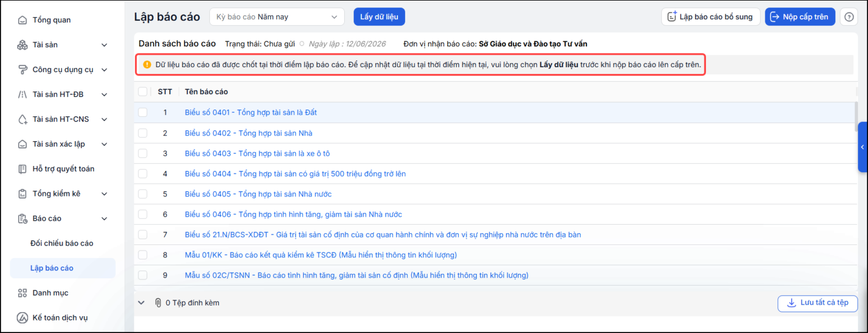Open the Kỳ báo cáo Năm nay dropdown
The width and height of the screenshot is (868, 333).
277,17
